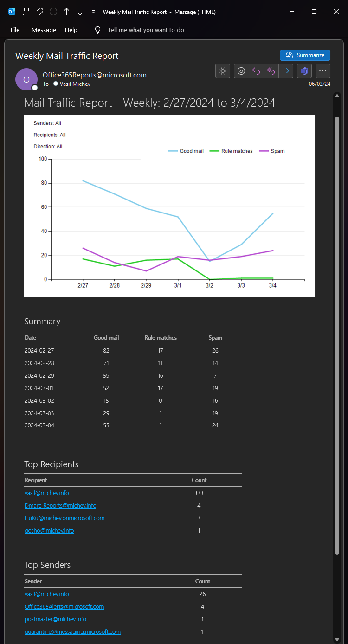Image resolution: width=348 pixels, height=644 pixels.
Task: Click the Reply All icon
Action: tap(271, 71)
